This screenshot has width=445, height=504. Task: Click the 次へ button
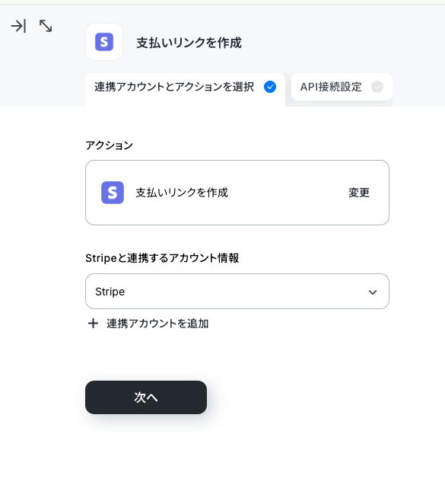pyautogui.click(x=146, y=397)
